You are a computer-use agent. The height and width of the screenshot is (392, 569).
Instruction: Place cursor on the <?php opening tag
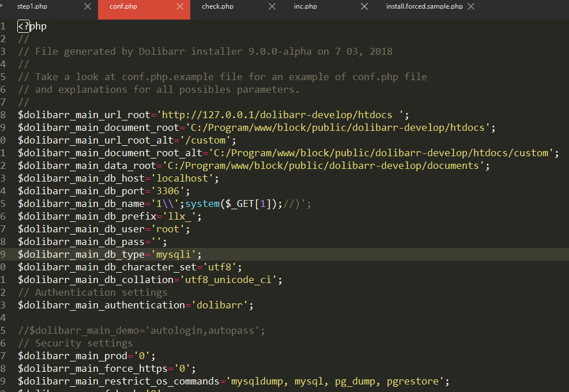click(32, 27)
